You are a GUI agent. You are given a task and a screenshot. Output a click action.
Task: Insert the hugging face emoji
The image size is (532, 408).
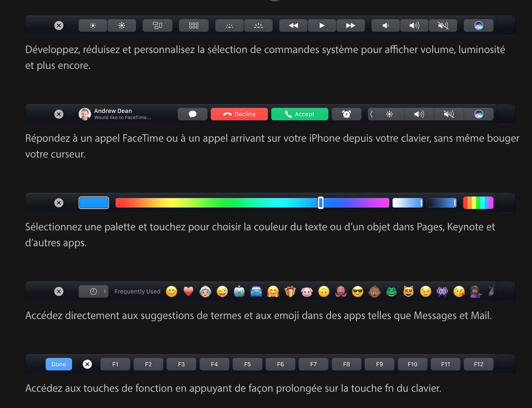pyautogui.click(x=273, y=291)
